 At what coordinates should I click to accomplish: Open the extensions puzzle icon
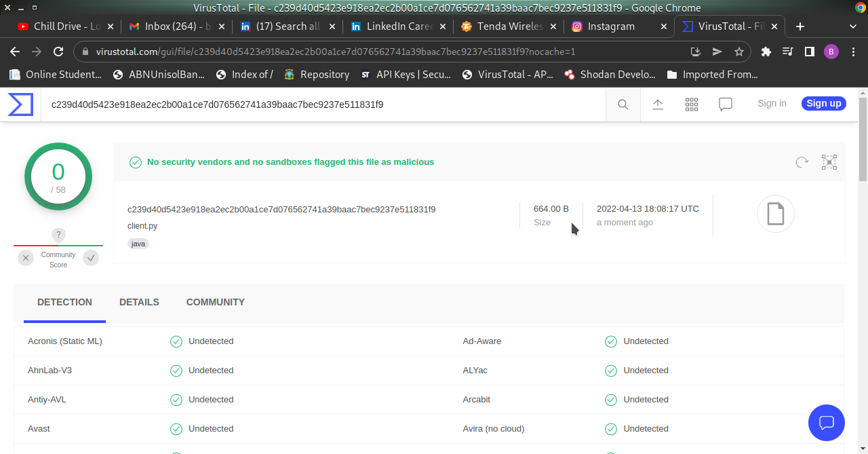[x=766, y=52]
